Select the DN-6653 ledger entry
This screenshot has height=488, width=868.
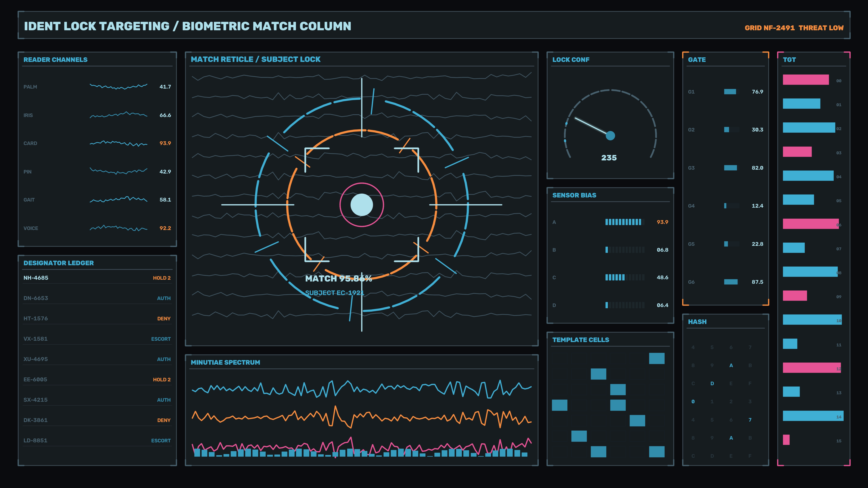97,298
